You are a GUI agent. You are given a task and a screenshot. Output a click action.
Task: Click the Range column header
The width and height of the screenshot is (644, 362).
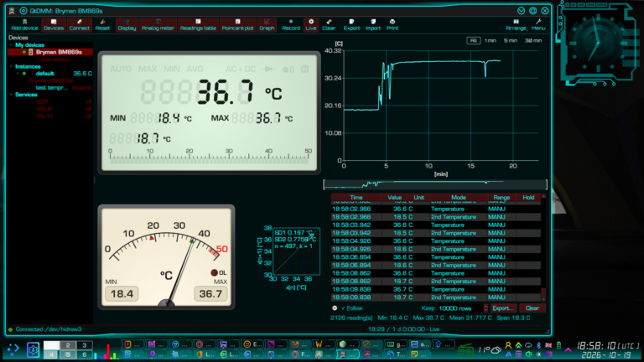[x=501, y=198]
